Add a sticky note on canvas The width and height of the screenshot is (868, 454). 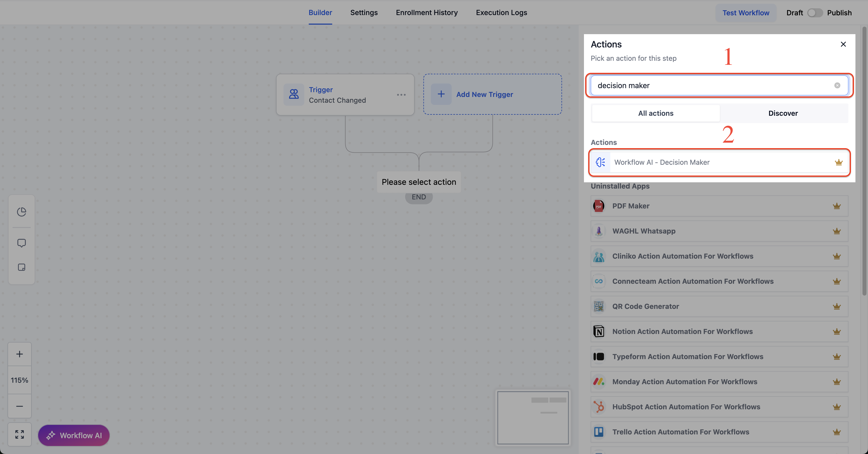pyautogui.click(x=22, y=267)
